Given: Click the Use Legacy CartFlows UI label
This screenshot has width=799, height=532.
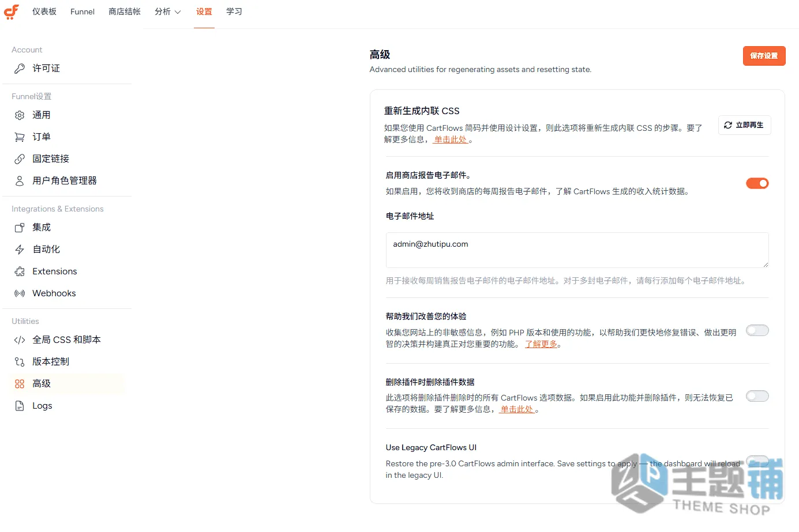Looking at the screenshot, I should point(431,448).
